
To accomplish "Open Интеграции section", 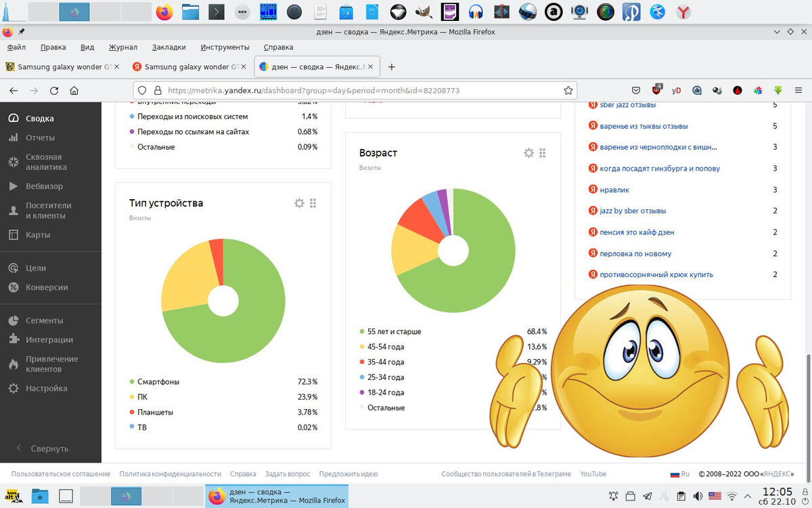I will [x=49, y=339].
